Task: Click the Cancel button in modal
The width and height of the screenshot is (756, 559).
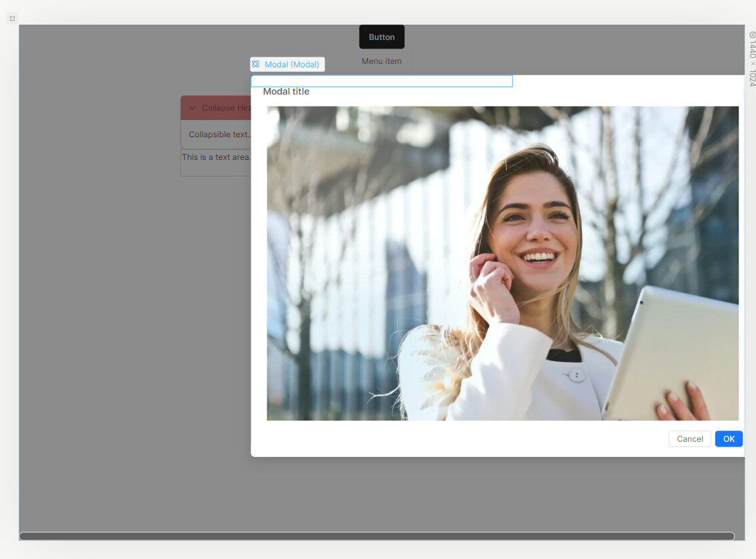Action: click(689, 439)
